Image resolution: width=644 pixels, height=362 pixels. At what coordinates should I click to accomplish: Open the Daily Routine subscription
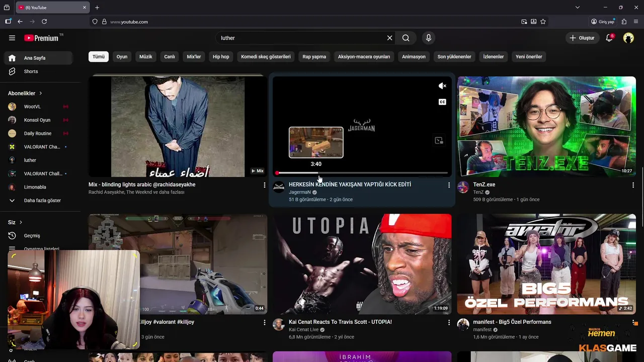[38, 133]
